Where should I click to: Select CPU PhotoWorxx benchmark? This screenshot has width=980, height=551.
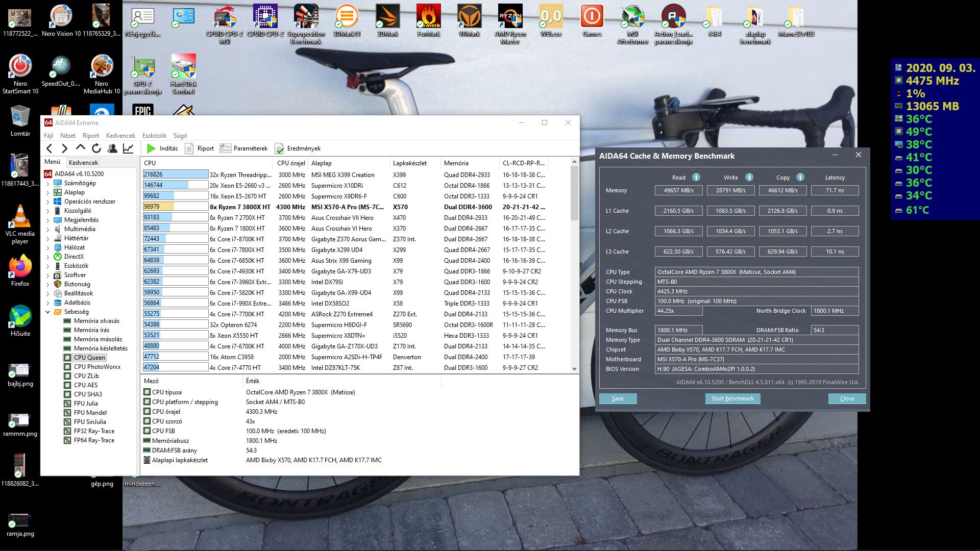coord(97,367)
